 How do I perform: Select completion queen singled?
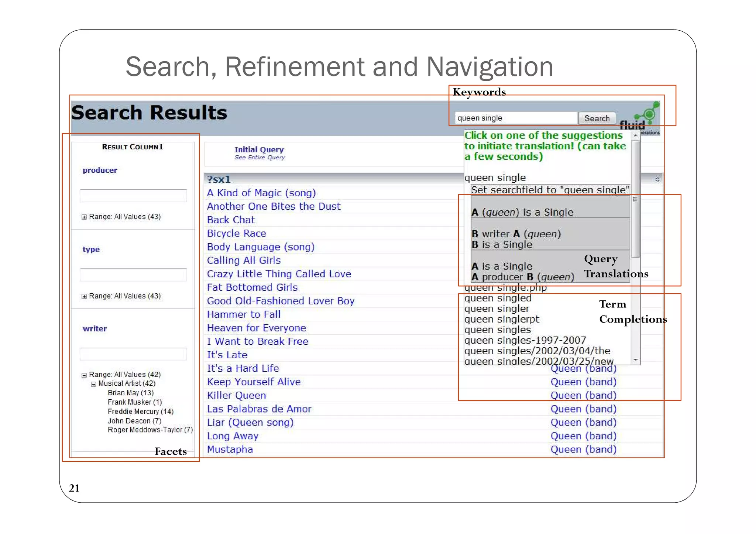point(498,298)
